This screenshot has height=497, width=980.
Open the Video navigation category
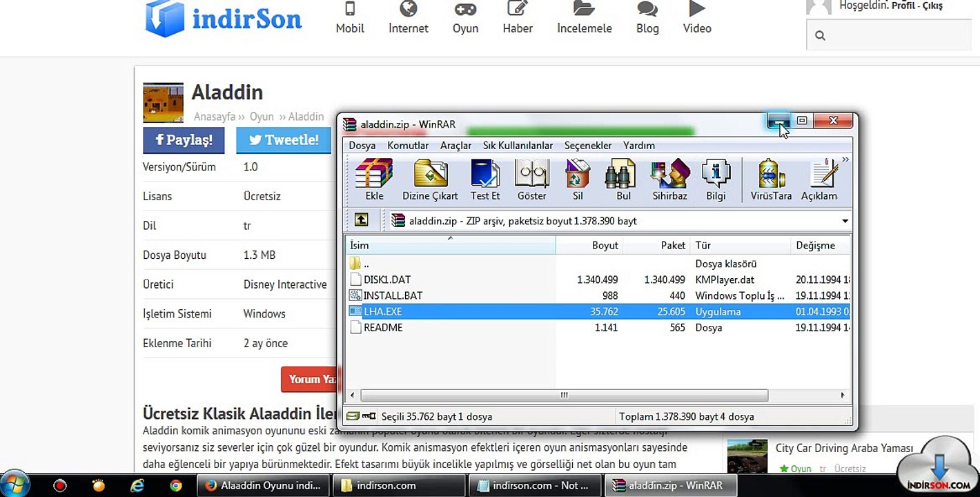(697, 19)
